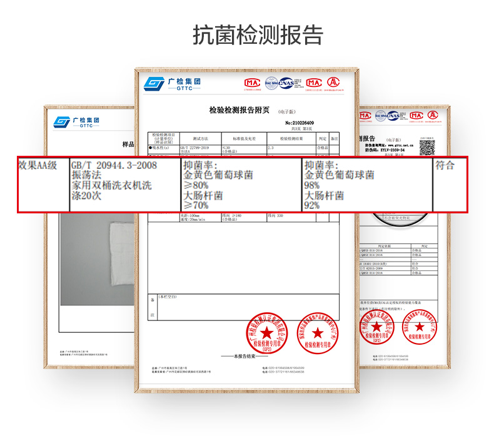
Task: Click the '检验检测报告附页' heading
Action: point(239,110)
